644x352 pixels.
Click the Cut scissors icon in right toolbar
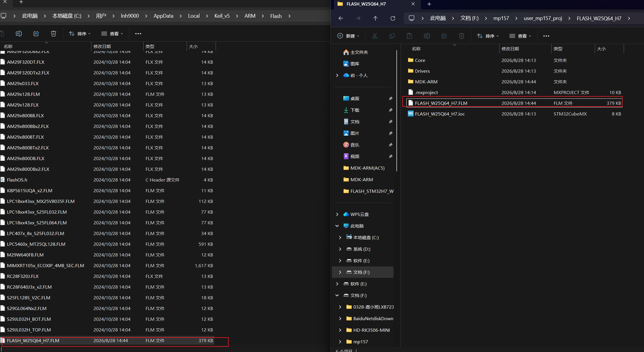point(375,36)
